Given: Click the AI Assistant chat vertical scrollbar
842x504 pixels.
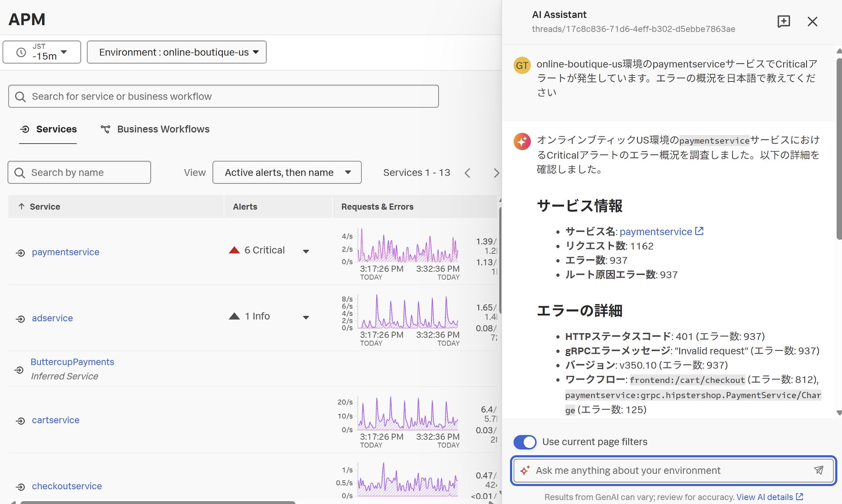Looking at the screenshot, I should 839,149.
